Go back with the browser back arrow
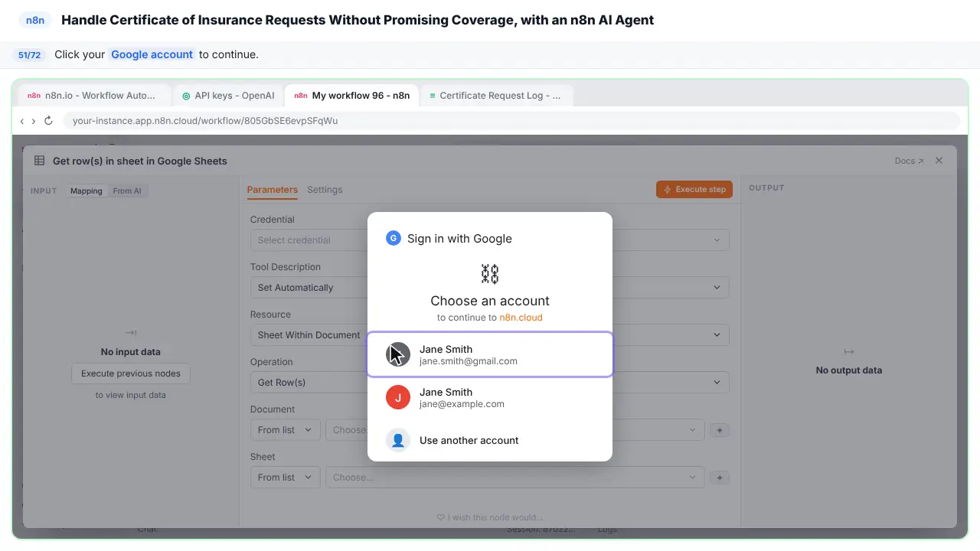Image resolution: width=980 pixels, height=551 pixels. click(x=22, y=121)
